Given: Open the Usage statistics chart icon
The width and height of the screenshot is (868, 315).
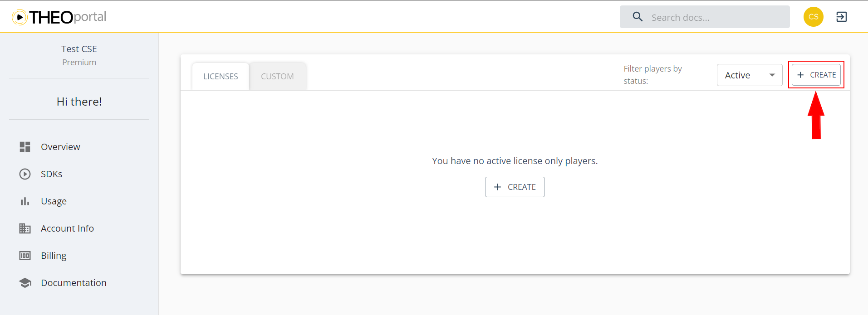Looking at the screenshot, I should pyautogui.click(x=25, y=201).
